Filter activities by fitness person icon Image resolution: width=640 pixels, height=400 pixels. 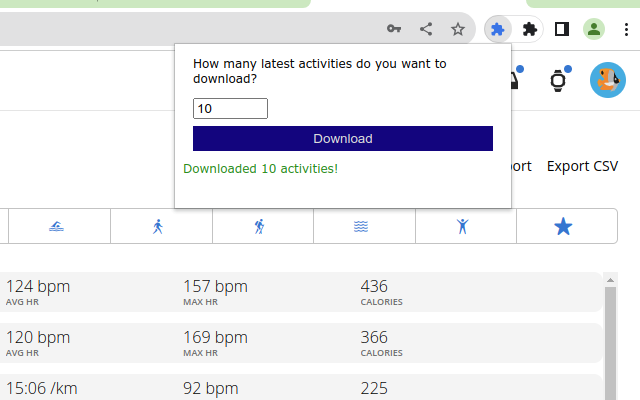462,226
